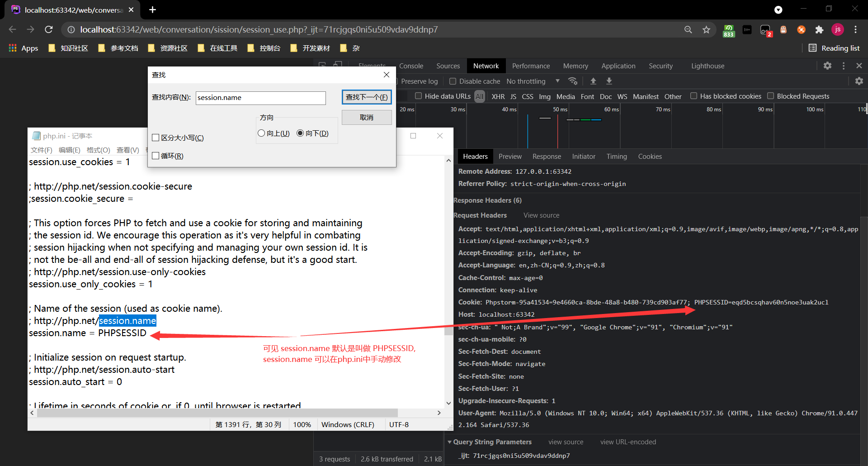The image size is (868, 466).
Task: Open the 在线工具 bookmark folder
Action: coord(217,48)
